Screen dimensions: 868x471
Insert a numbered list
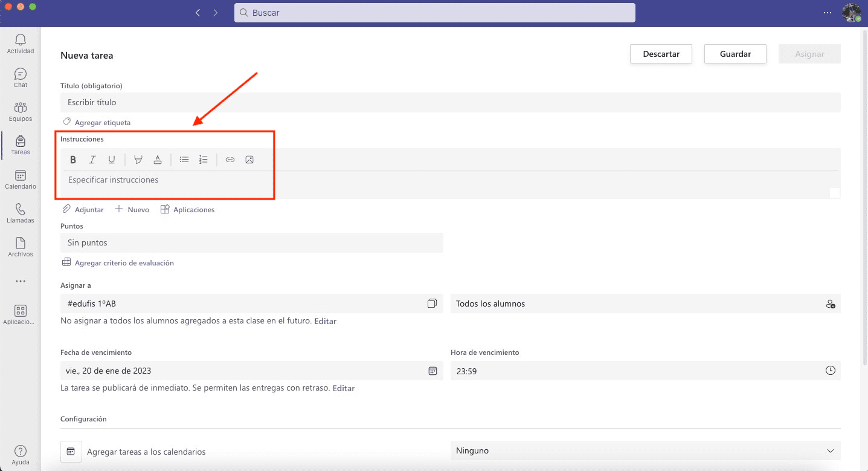(x=204, y=160)
